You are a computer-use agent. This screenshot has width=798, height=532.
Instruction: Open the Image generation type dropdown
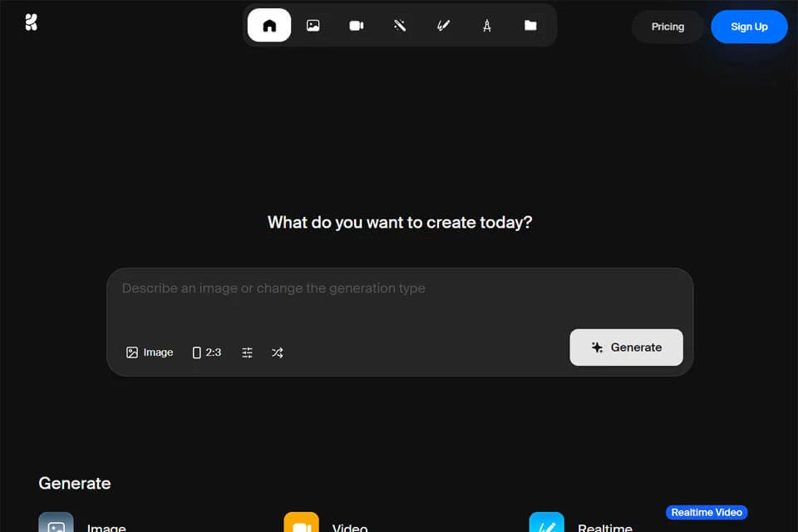pos(150,352)
